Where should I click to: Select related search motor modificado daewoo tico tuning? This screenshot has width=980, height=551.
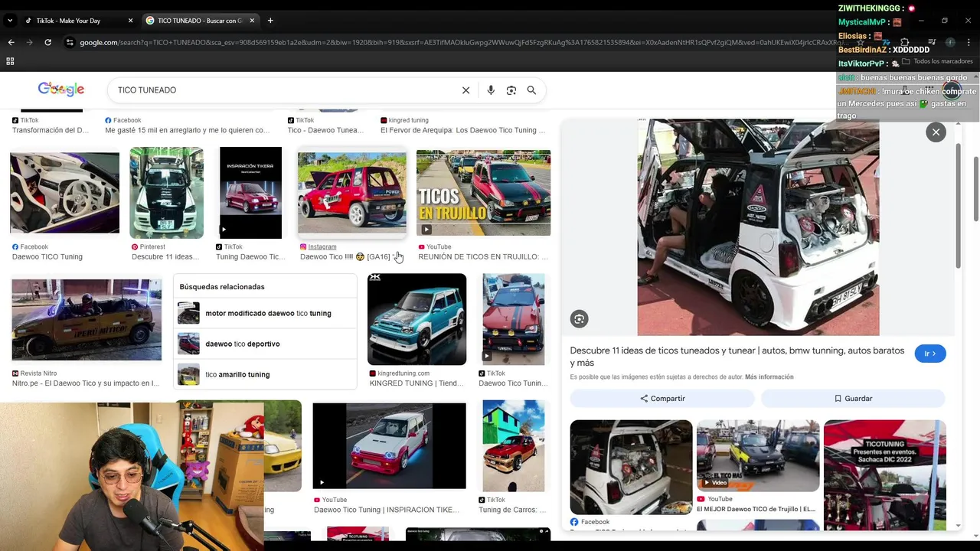pyautogui.click(x=265, y=313)
